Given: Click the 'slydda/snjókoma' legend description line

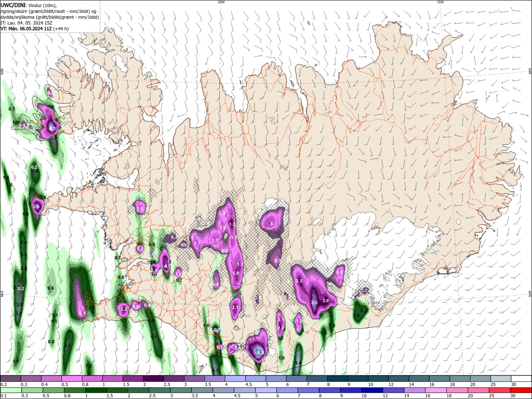Looking at the screenshot, I should tap(50, 17).
